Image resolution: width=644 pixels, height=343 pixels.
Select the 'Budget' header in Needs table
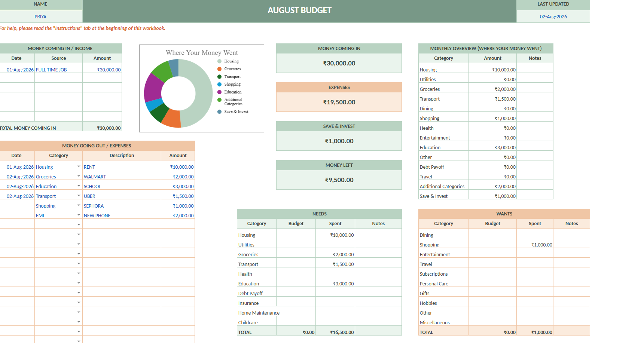click(296, 224)
